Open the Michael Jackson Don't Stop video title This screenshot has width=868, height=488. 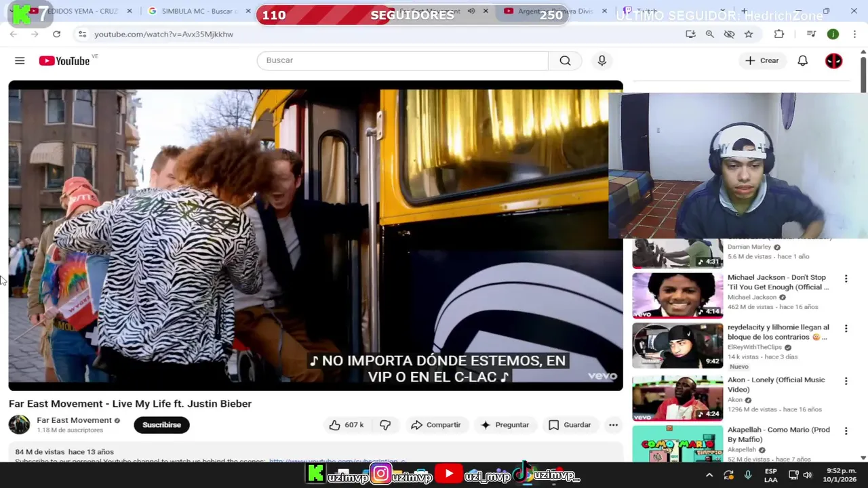[778, 282]
